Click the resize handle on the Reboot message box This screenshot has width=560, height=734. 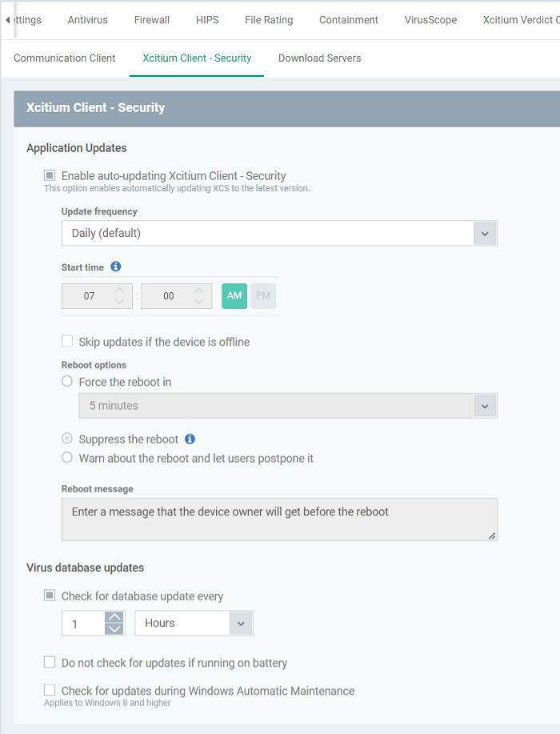(x=493, y=535)
